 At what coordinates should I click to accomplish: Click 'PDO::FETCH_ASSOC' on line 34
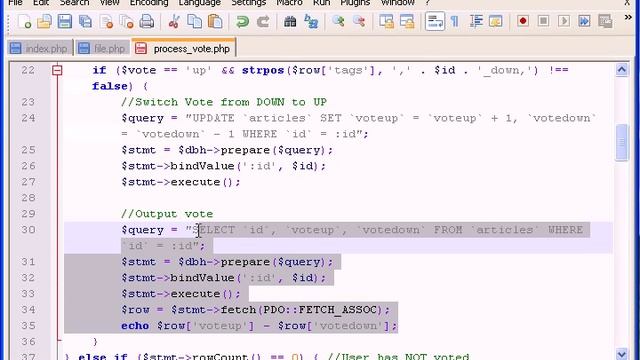[x=320, y=310]
